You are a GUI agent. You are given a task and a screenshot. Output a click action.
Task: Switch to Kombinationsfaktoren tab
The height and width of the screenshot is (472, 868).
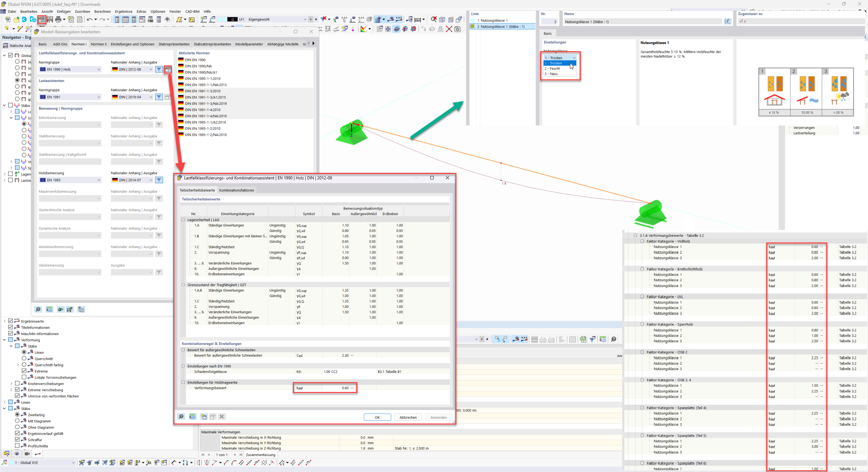click(236, 190)
